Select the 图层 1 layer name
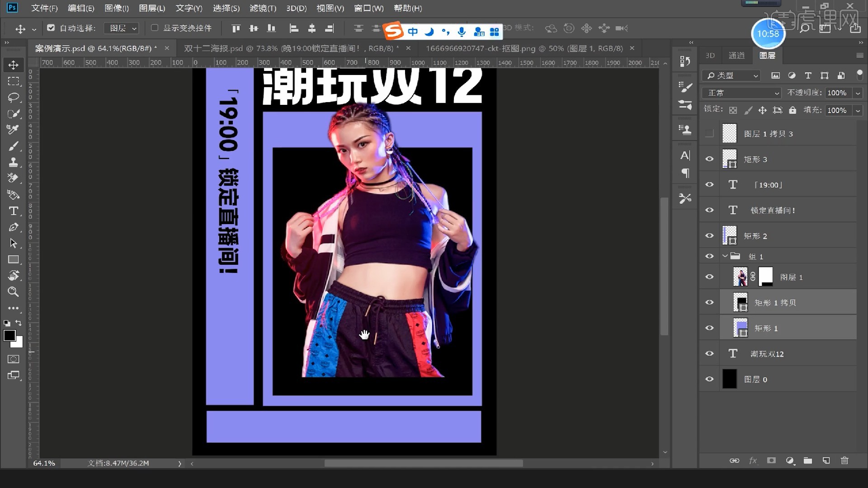 (x=791, y=277)
